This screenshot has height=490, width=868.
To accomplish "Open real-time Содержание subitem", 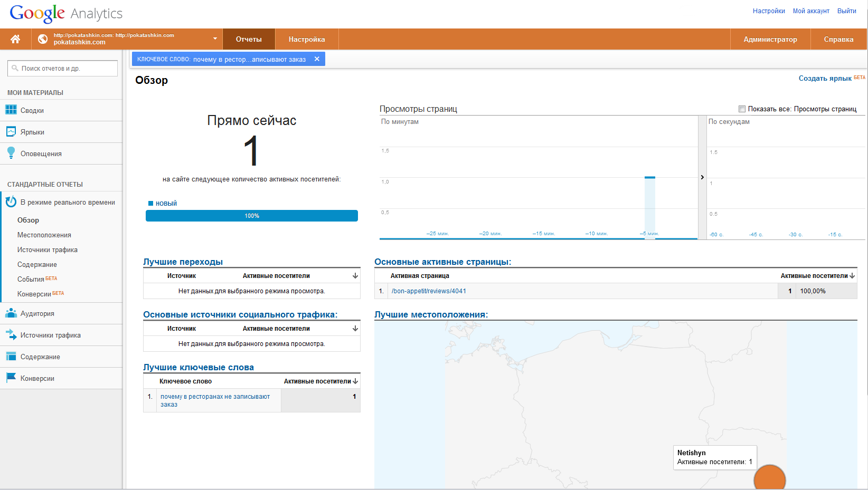I will 37,264.
